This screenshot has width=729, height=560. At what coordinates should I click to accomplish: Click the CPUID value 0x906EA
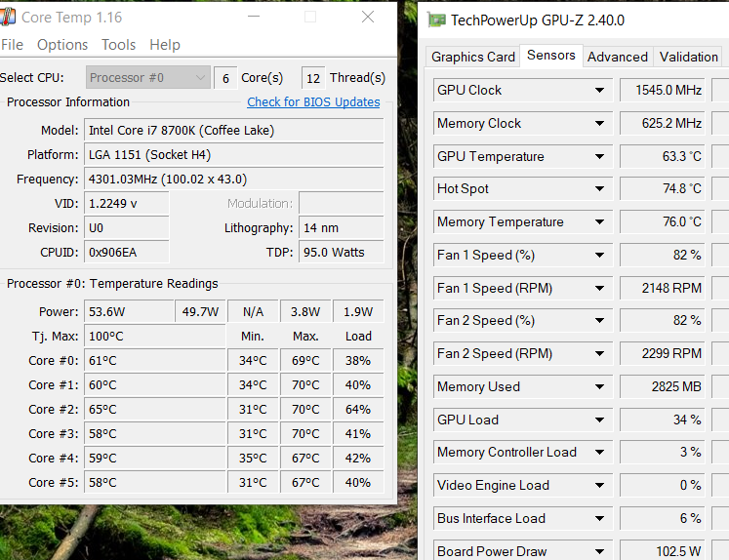127,253
